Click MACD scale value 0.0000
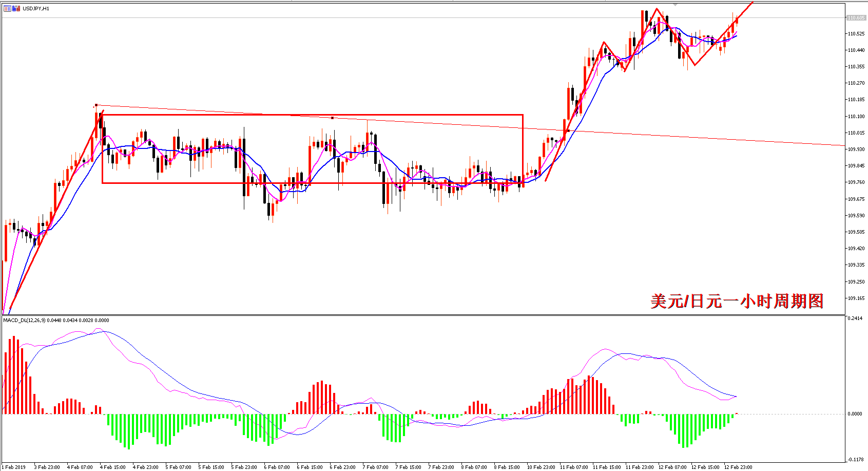 click(x=856, y=414)
